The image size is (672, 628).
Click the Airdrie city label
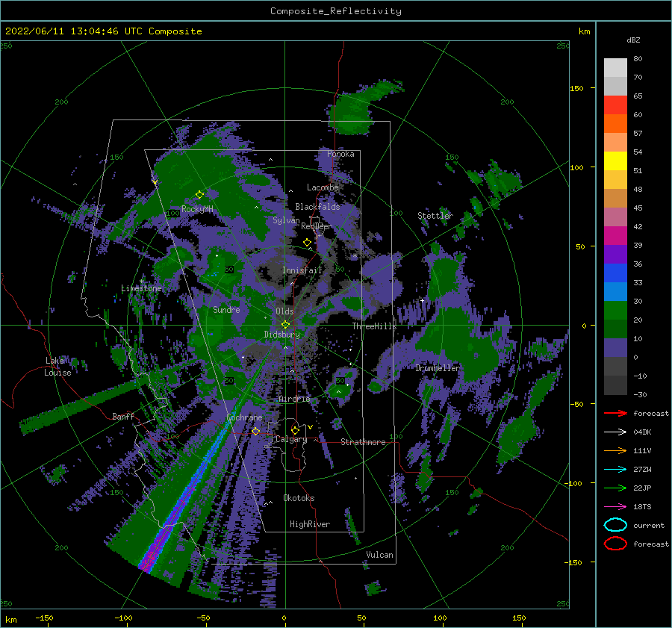(x=294, y=399)
